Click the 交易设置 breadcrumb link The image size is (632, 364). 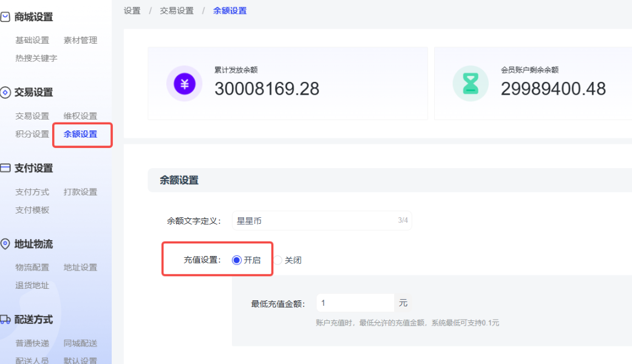tap(177, 10)
